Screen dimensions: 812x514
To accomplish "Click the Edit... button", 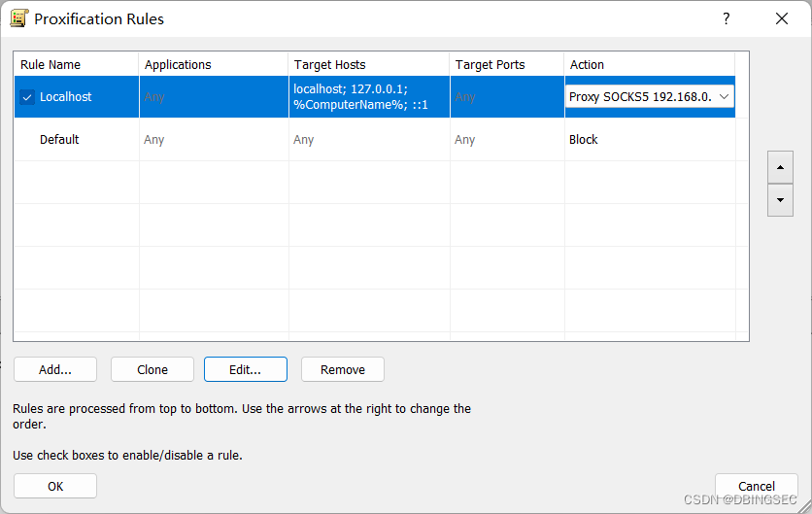I will pos(246,369).
